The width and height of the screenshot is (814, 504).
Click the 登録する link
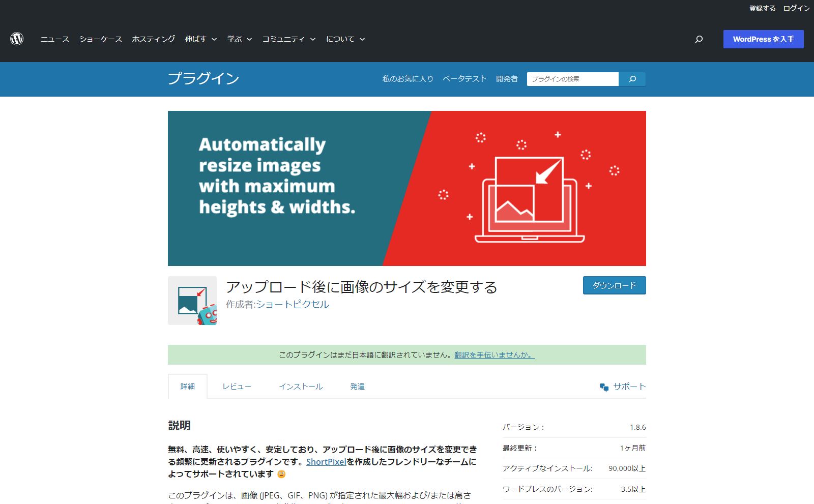[x=762, y=8]
